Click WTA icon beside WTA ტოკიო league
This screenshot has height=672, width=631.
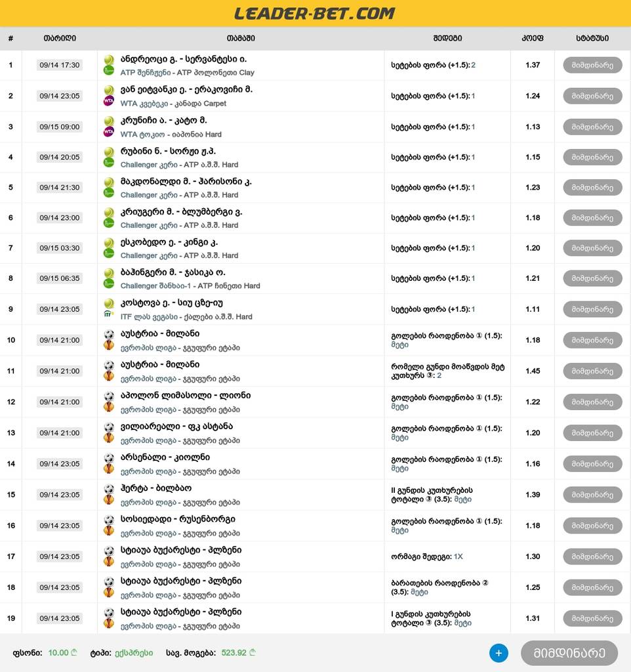click(109, 132)
